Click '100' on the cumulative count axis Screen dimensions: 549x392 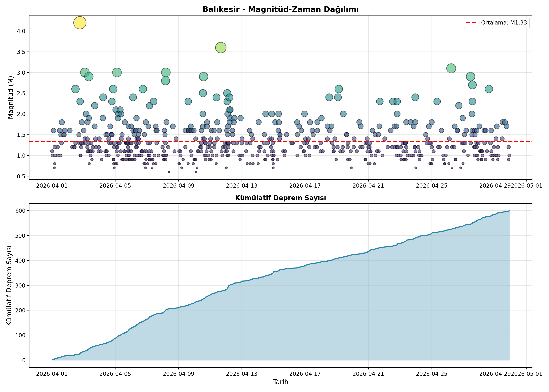pyautogui.click(x=20, y=335)
